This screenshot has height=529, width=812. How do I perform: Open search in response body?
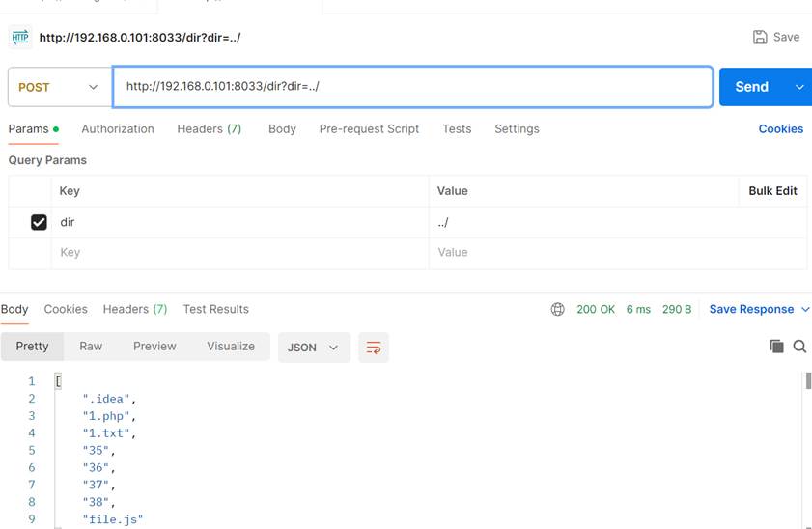[x=799, y=347]
